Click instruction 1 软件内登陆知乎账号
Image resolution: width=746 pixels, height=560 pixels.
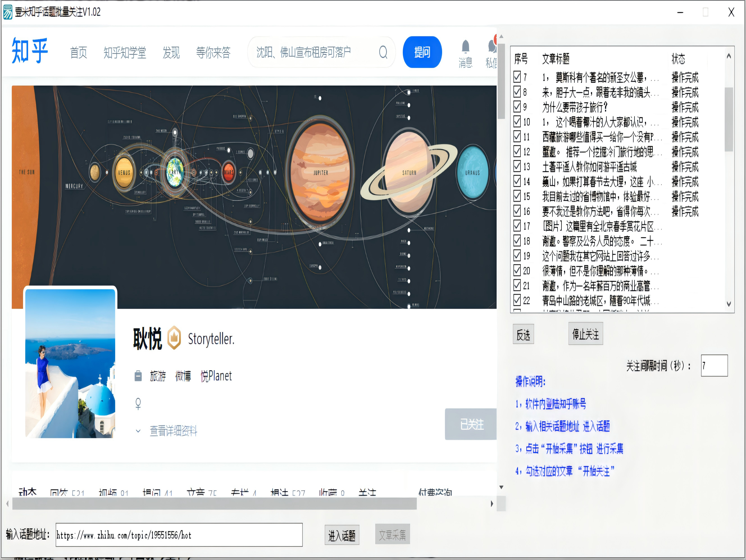[x=551, y=404]
